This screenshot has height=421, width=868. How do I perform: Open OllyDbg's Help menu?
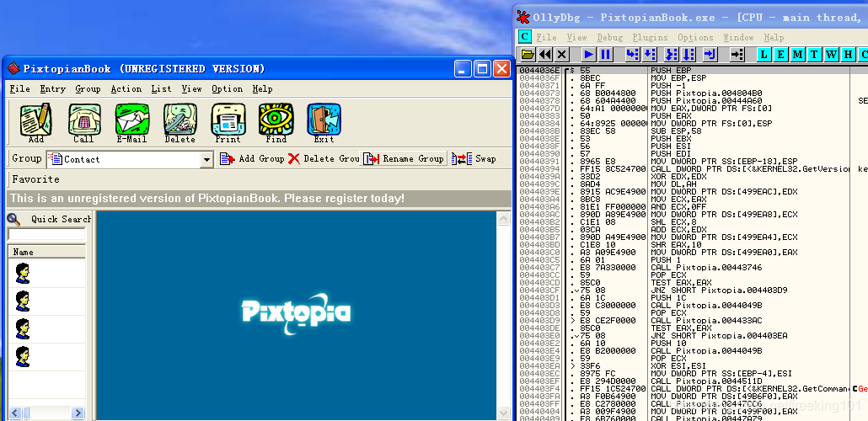tap(774, 37)
